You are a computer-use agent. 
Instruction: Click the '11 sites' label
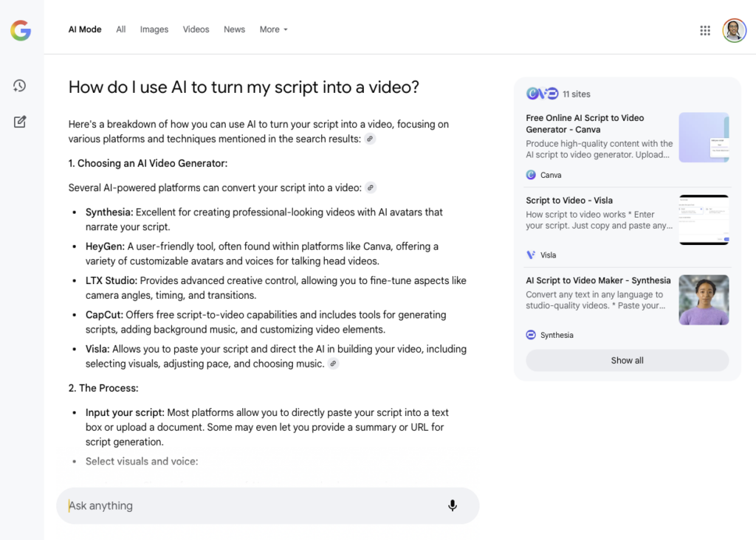[577, 94]
